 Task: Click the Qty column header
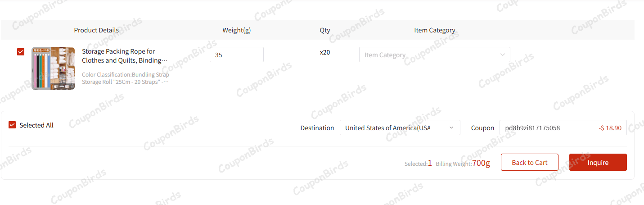tap(325, 30)
